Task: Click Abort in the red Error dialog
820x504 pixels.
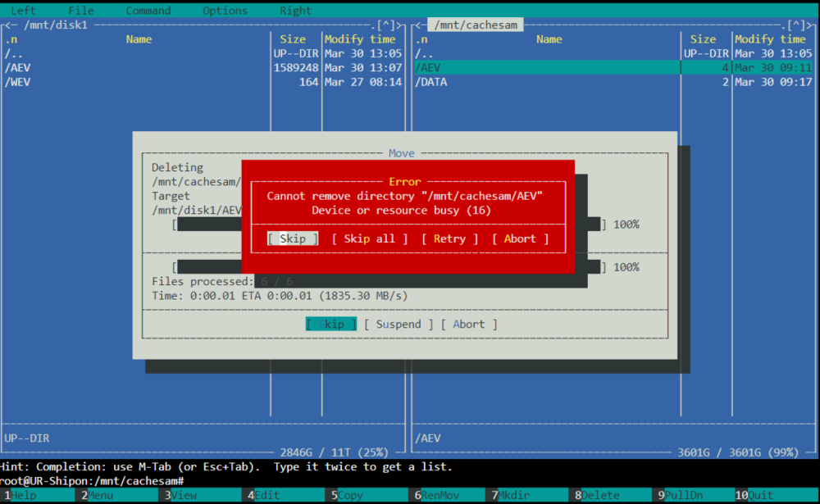Action: 521,238
